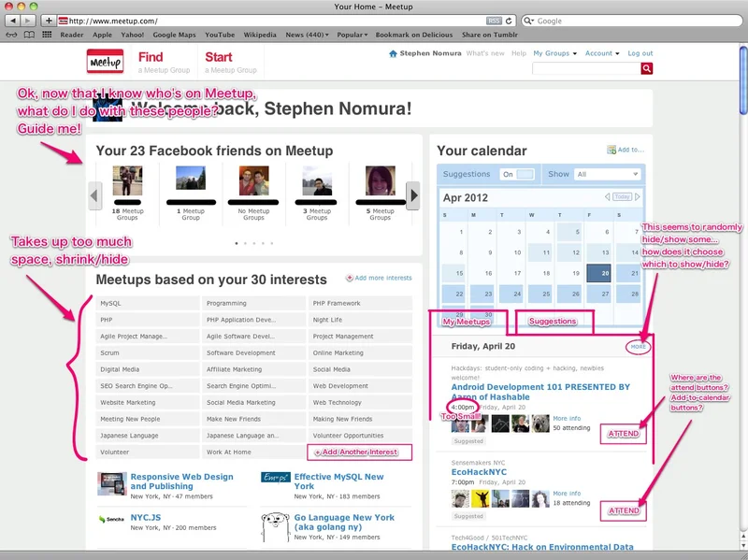748x560 pixels.
Task: Click the Meetup logo
Action: tap(105, 61)
